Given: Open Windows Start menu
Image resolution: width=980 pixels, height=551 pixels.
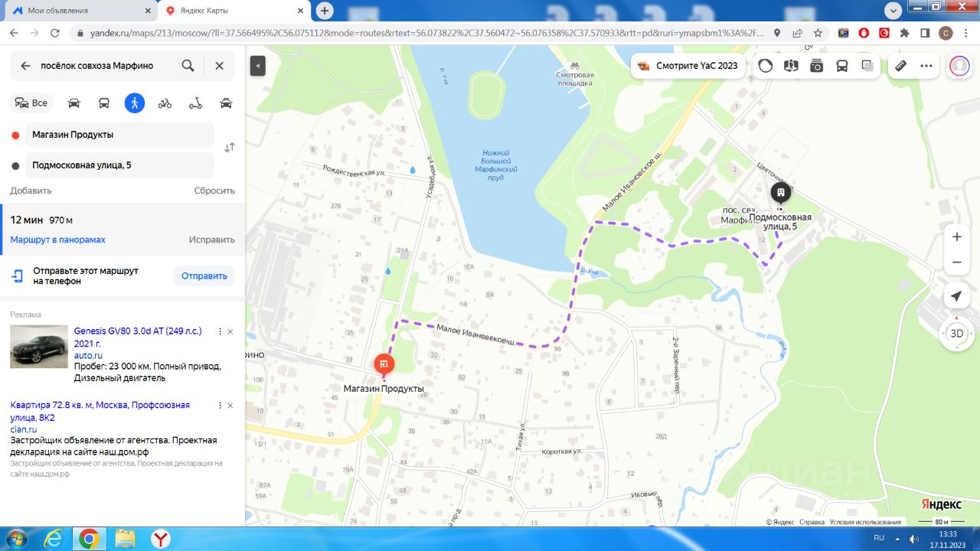Looking at the screenshot, I should [x=15, y=539].
